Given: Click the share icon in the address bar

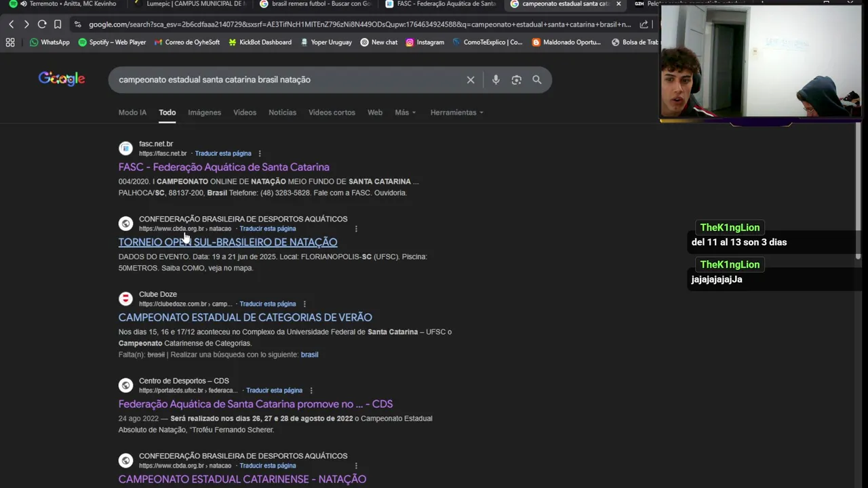Looking at the screenshot, I should [644, 24].
